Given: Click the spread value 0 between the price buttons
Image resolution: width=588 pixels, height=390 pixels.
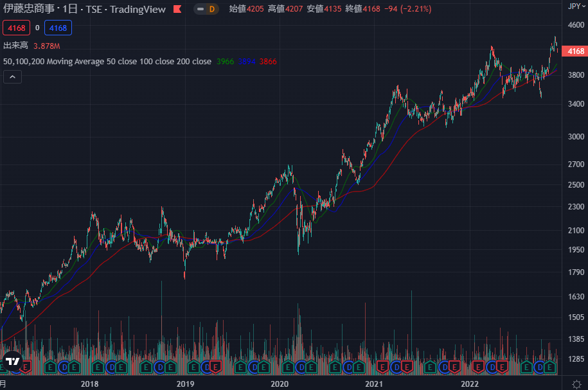Looking at the screenshot, I should coord(37,28).
